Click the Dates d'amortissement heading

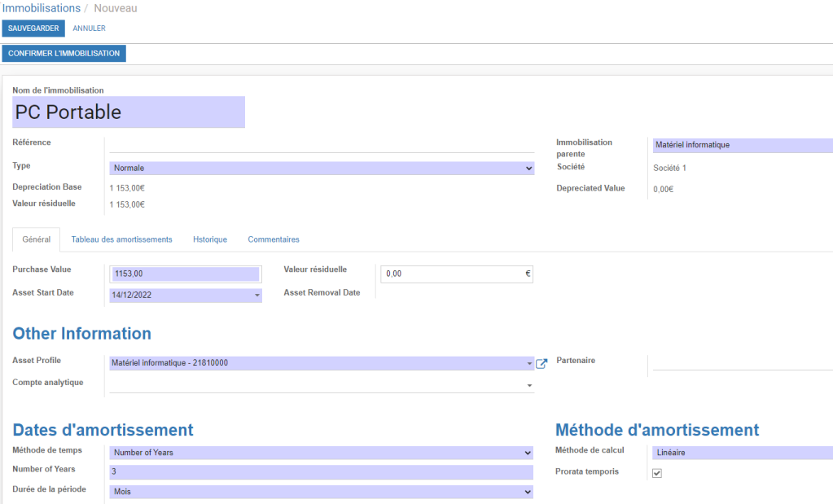point(103,430)
